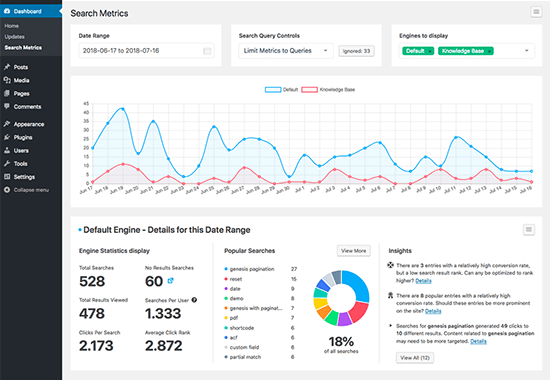Image resolution: width=550 pixels, height=380 pixels.
Task: Click the Appearance brush icon
Action: pyautogui.click(x=7, y=124)
